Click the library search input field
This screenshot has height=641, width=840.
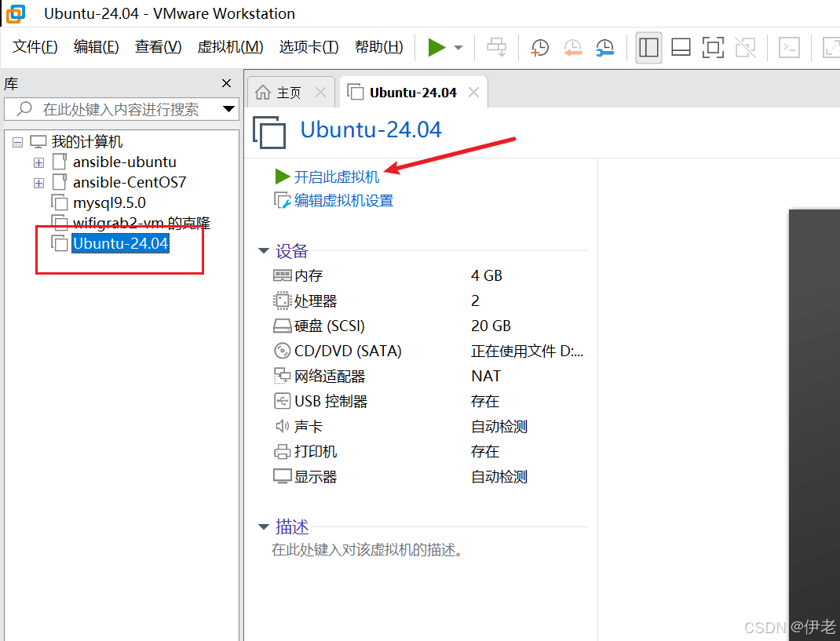point(119,109)
